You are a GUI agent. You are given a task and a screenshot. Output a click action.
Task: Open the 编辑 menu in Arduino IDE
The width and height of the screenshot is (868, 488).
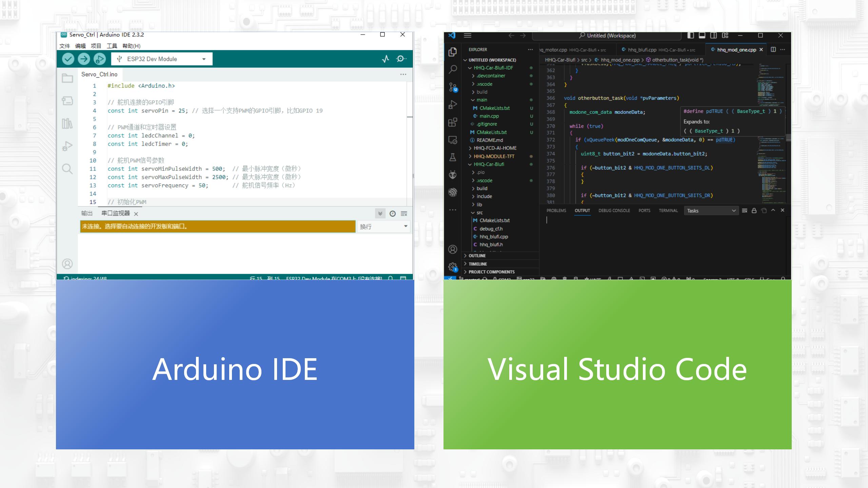click(x=80, y=46)
